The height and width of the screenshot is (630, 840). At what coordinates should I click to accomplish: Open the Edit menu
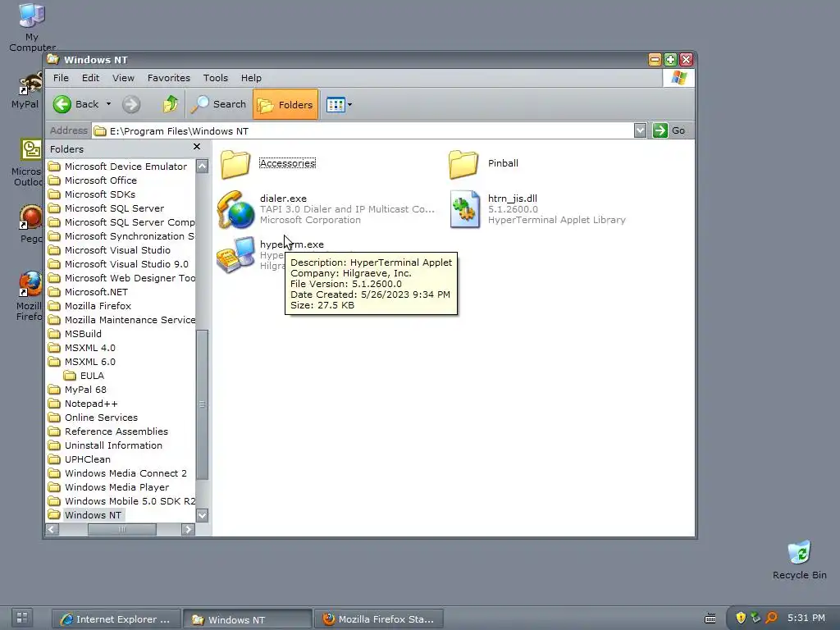[x=90, y=78]
